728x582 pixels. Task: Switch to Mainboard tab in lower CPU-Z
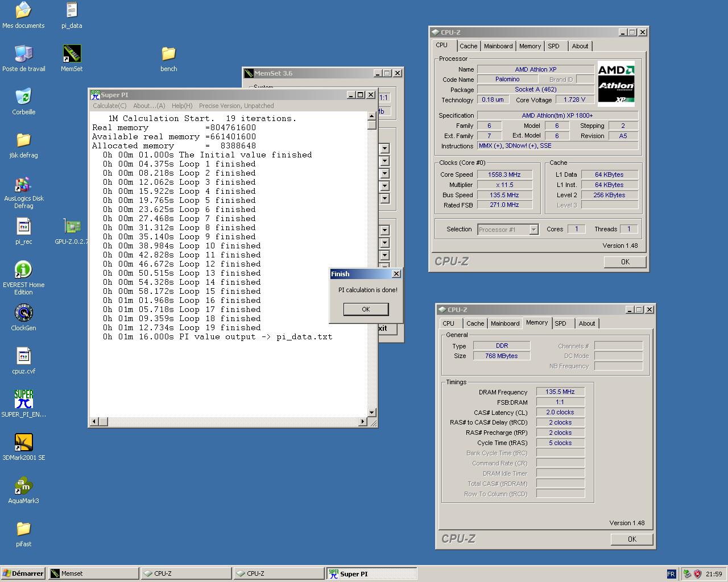pos(505,323)
